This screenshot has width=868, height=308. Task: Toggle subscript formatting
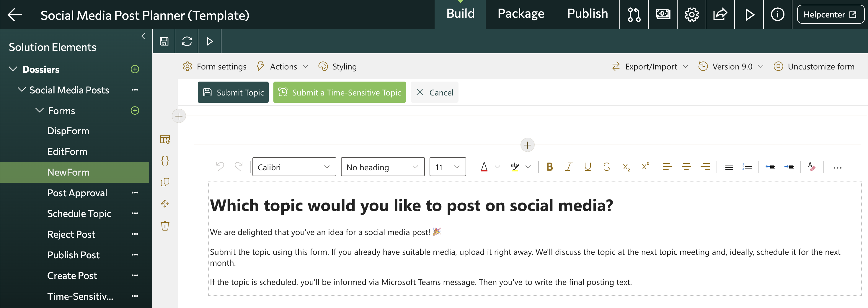[626, 167]
